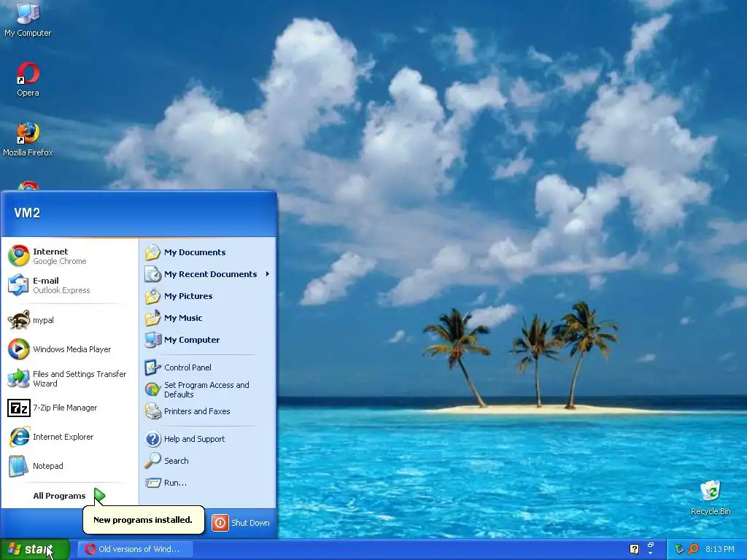747x560 pixels.
Task: Click the Start button
Action: (x=35, y=549)
